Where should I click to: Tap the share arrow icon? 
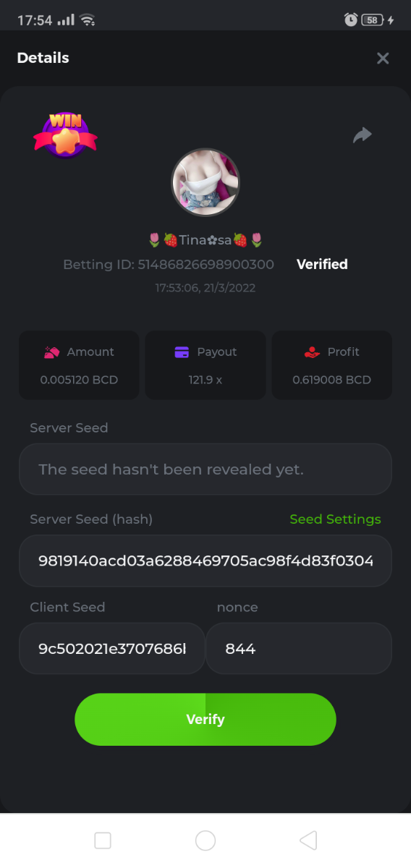click(x=363, y=135)
